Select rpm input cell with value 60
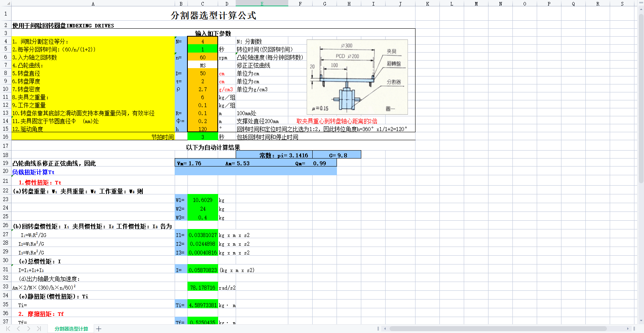 click(203, 57)
